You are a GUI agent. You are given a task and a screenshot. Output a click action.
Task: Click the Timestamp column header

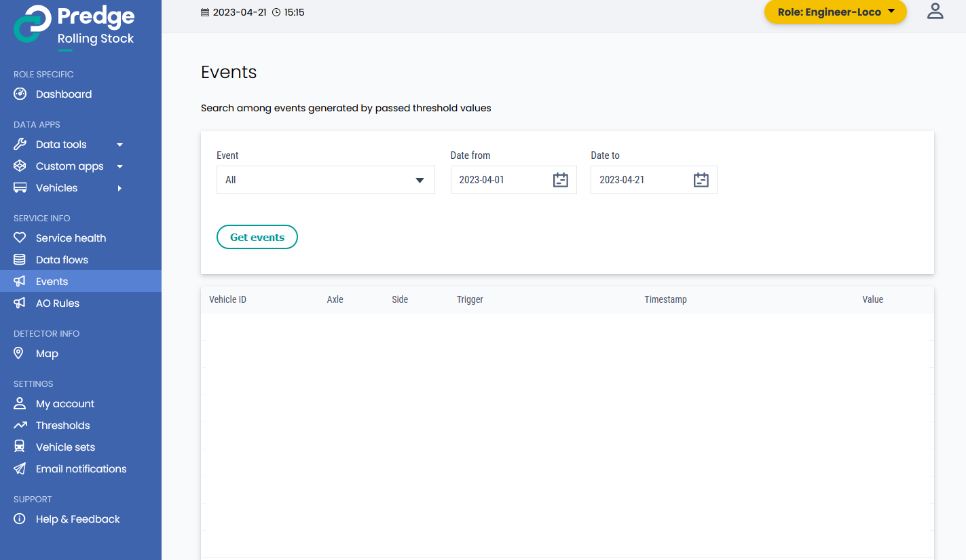point(665,299)
